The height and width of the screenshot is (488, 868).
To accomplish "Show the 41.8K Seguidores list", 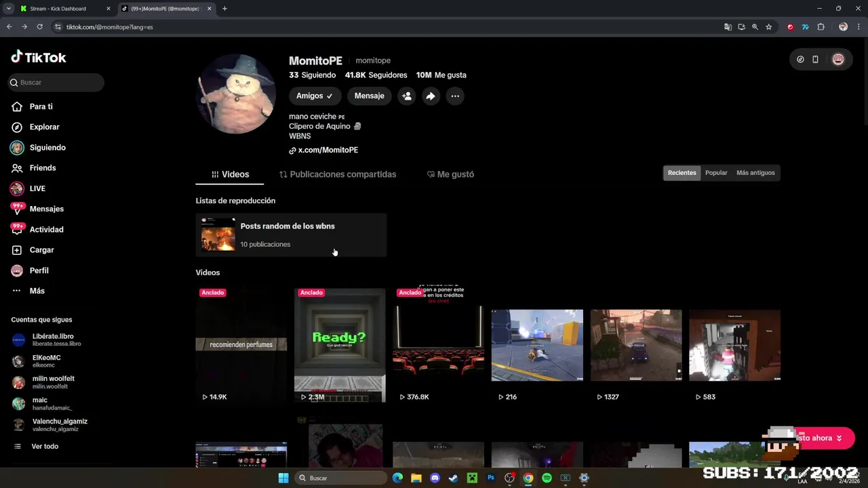I will (x=376, y=75).
